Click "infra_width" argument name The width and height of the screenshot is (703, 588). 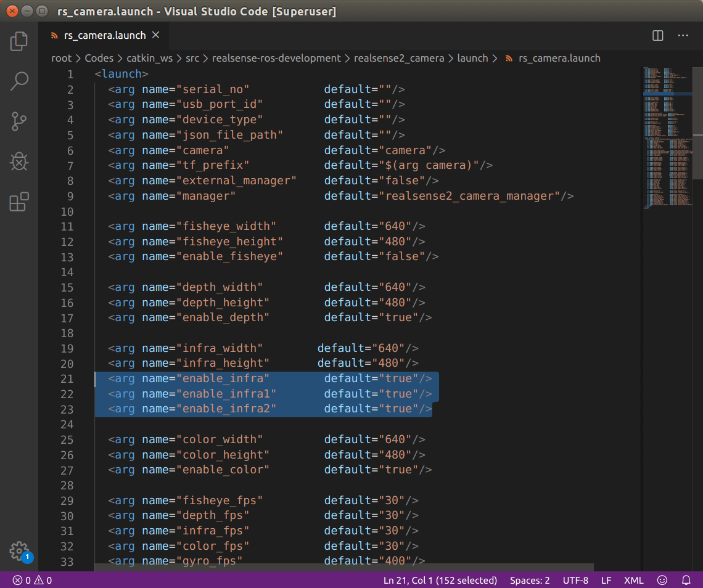click(x=220, y=348)
